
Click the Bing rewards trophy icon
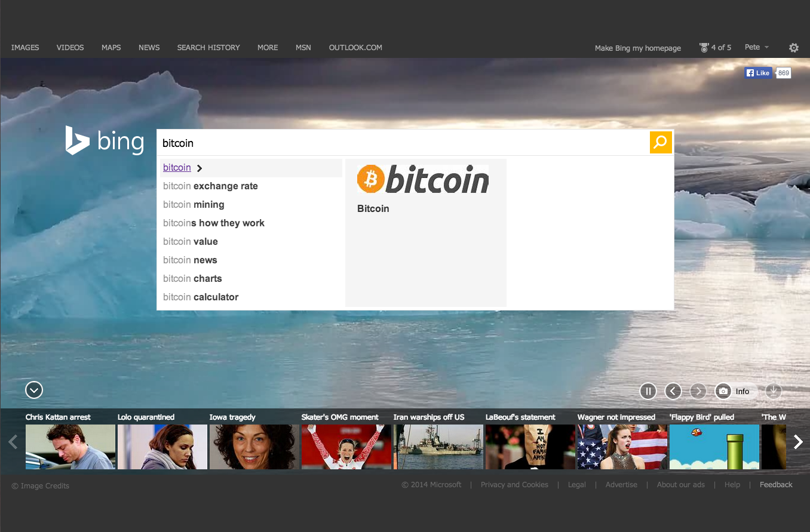(x=703, y=47)
